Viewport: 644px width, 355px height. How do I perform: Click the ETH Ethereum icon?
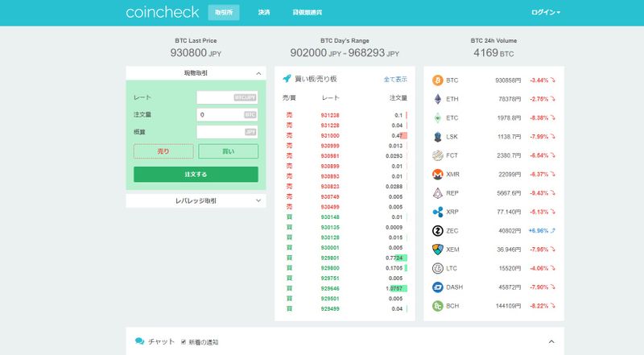[x=438, y=99]
